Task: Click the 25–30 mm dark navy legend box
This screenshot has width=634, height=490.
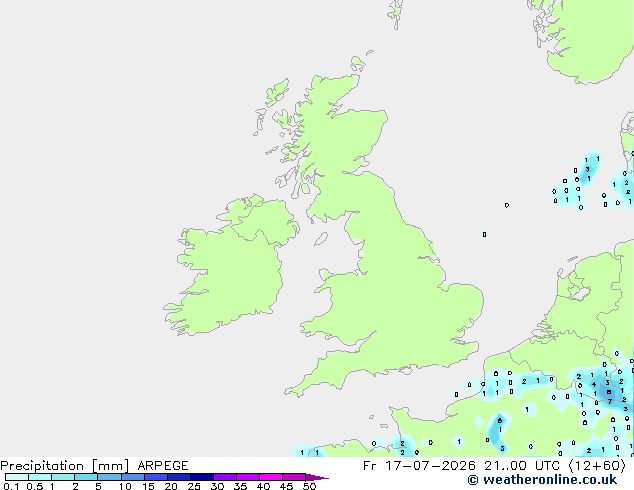Action: (202, 477)
